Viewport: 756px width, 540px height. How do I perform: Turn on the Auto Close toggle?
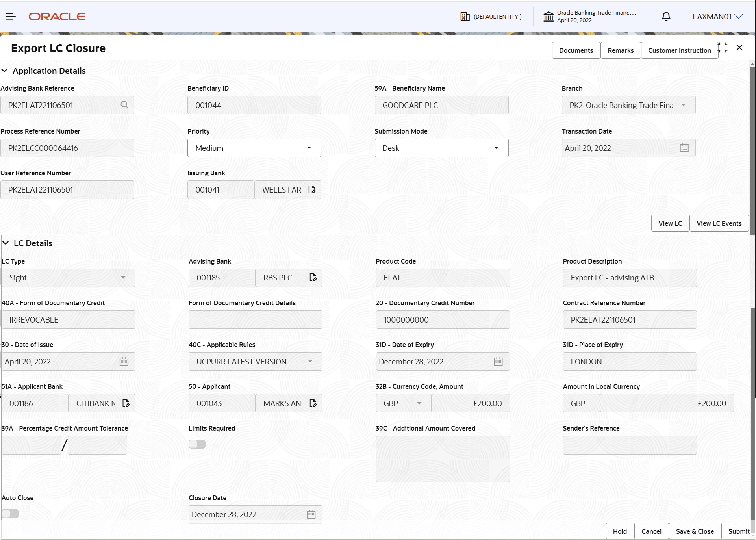pos(10,514)
